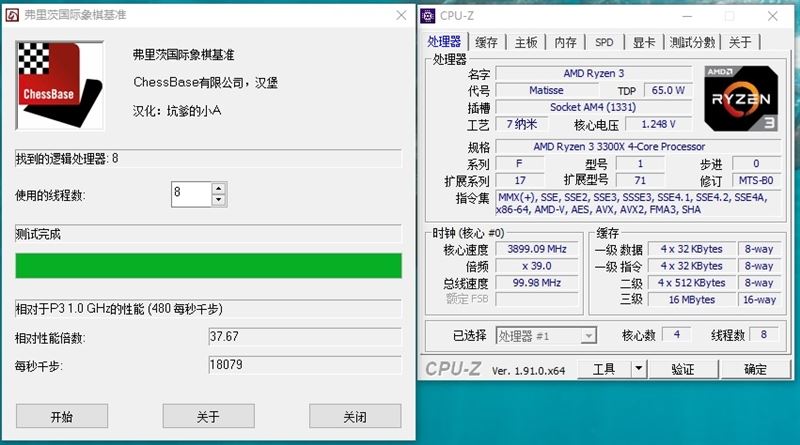800x445 pixels.
Task: Switch to the 主板 tab in CPU-Z
Action: pos(526,42)
